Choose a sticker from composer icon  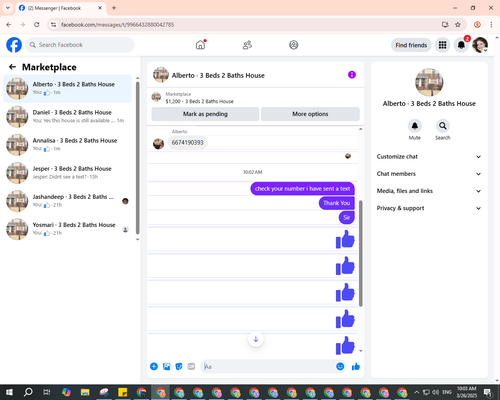point(179,367)
